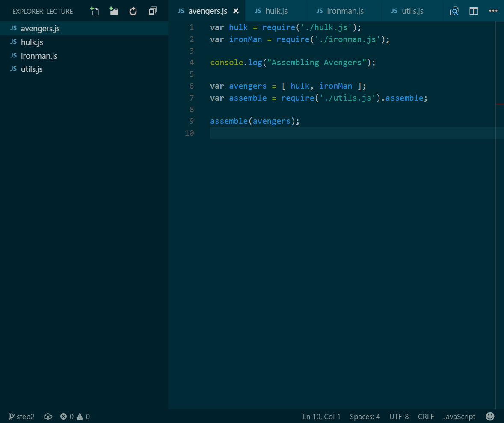
Task: Click the New Folder icon in Explorer
Action: click(x=114, y=11)
